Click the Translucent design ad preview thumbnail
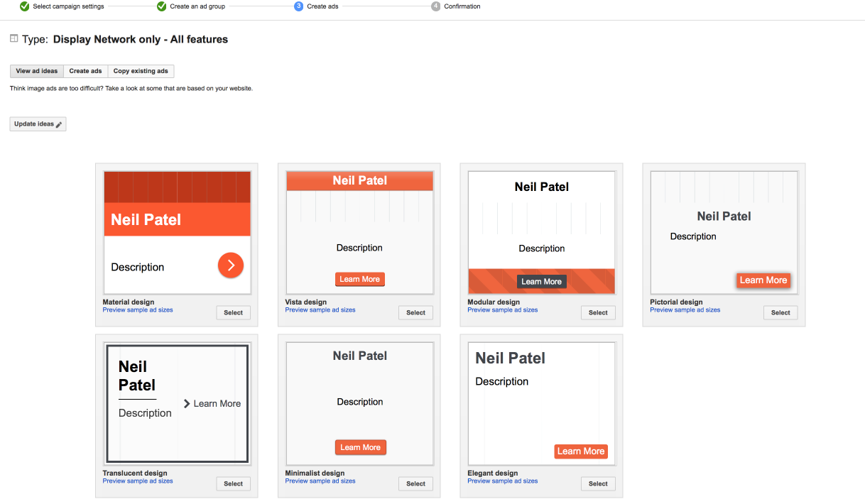Screen dimensions: 865x504 [x=177, y=403]
